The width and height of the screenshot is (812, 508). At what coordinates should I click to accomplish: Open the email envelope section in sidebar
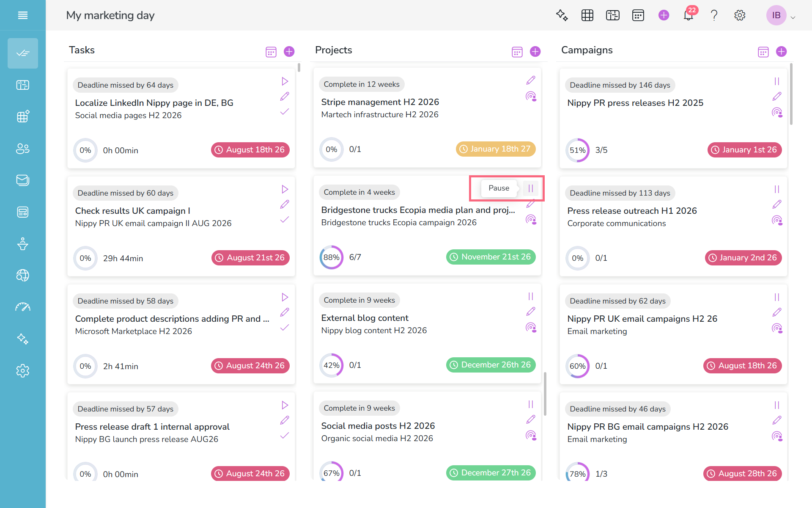pos(23,180)
